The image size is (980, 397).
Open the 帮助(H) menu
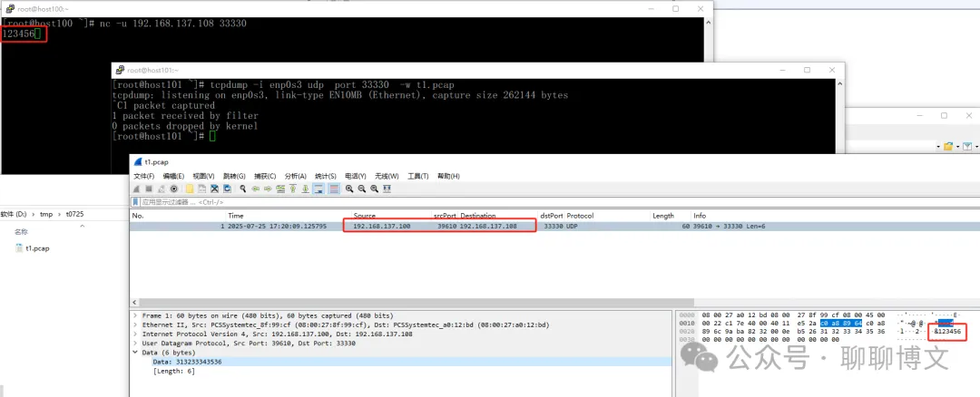(448, 176)
